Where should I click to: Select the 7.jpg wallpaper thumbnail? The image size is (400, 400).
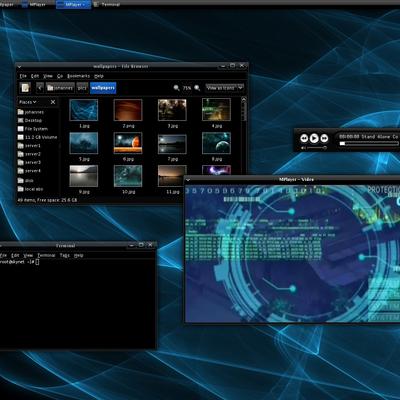pyautogui.click(x=172, y=144)
